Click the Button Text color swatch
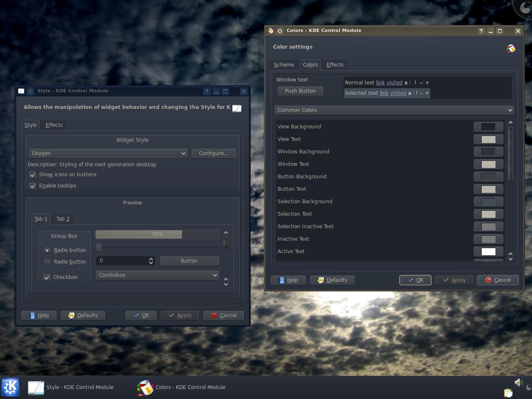The width and height of the screenshot is (532, 399). point(488,189)
